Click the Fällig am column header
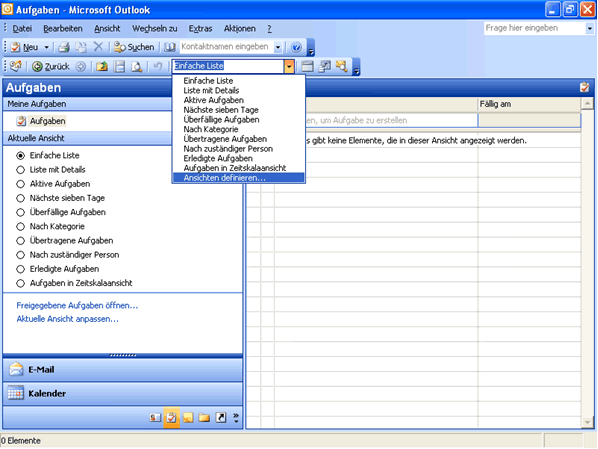The width and height of the screenshot is (598, 449). pos(529,104)
